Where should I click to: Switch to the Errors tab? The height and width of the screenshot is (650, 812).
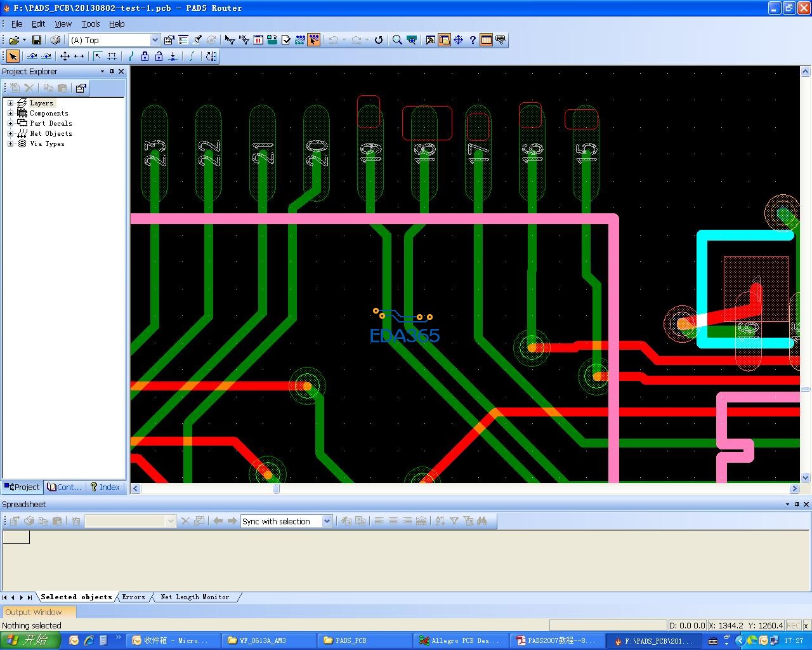coord(134,597)
